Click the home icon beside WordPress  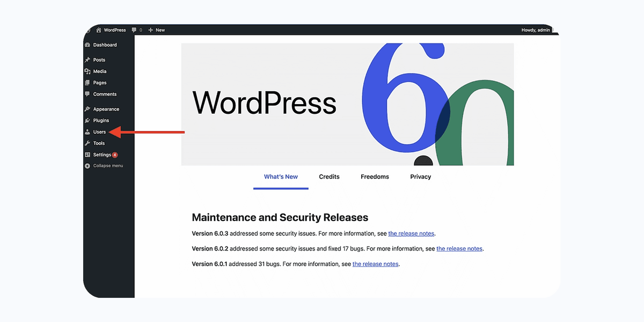coord(99,30)
